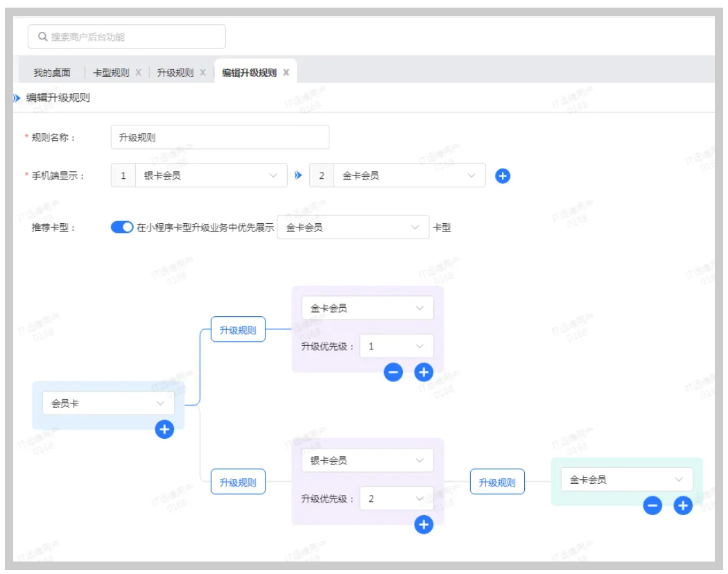Viewport: 728px width, 574px height.
Task: Close the 编辑升级规则 tab
Action: [x=286, y=73]
